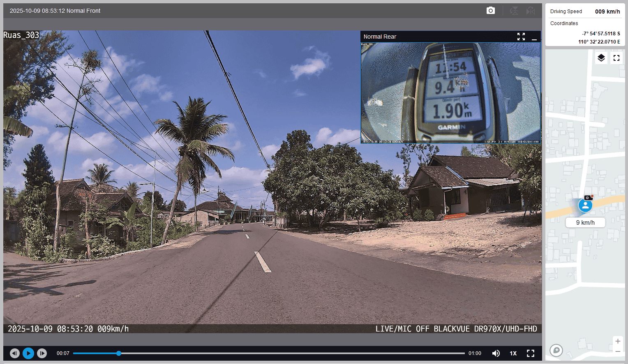The image size is (628, 364).
Task: Mute the video with the speaker icon
Action: 496,353
